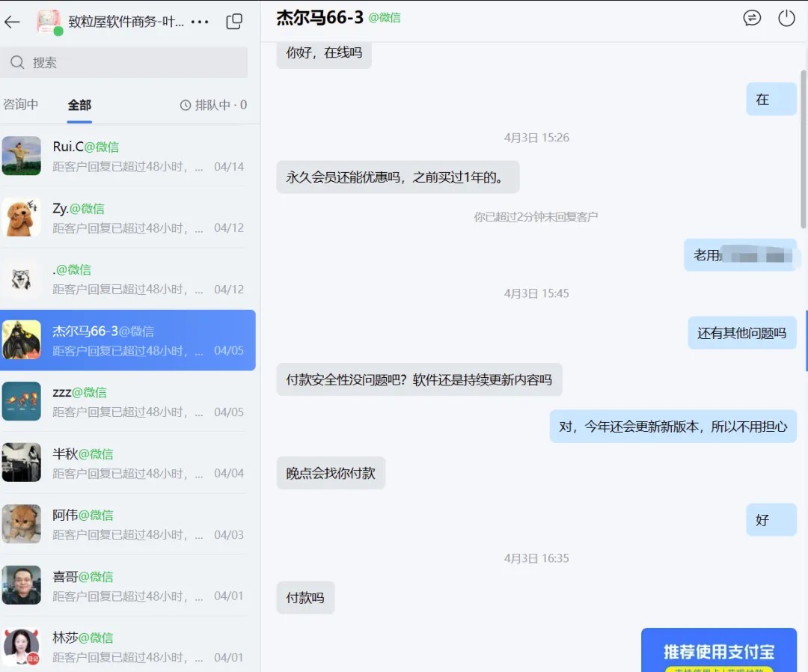Go back with the left arrow icon
Screen dimensions: 808x672
(12, 22)
